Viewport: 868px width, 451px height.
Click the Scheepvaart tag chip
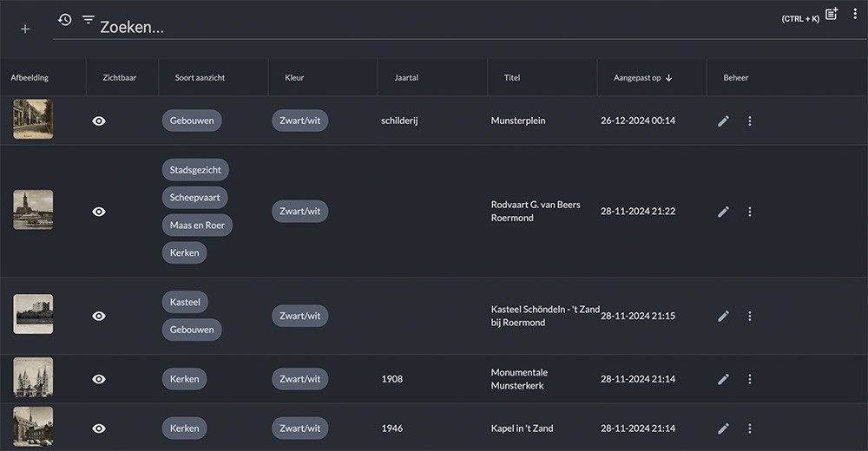coord(194,198)
